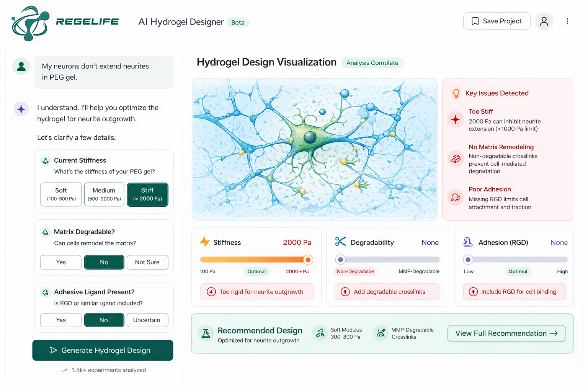
Task: Select the Soft stiffness option
Action: [60, 194]
